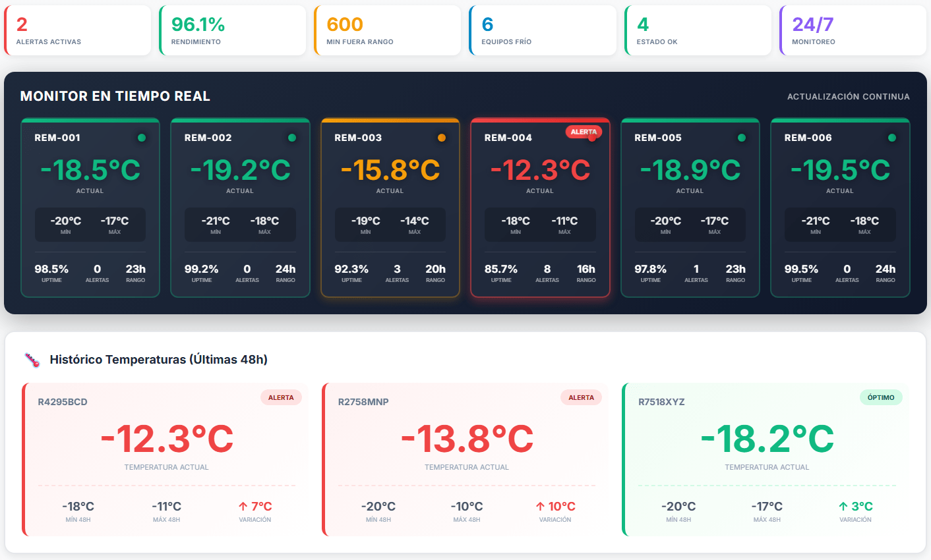This screenshot has height=560, width=931.
Task: Click the ALERTA badge on R4295BCD card
Action: pyautogui.click(x=281, y=397)
